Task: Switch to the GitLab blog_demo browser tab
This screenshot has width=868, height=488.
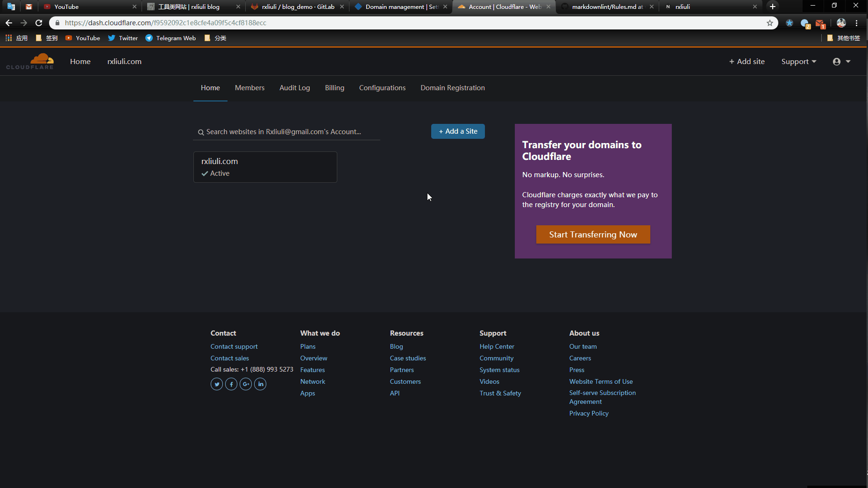Action: pyautogui.click(x=297, y=7)
